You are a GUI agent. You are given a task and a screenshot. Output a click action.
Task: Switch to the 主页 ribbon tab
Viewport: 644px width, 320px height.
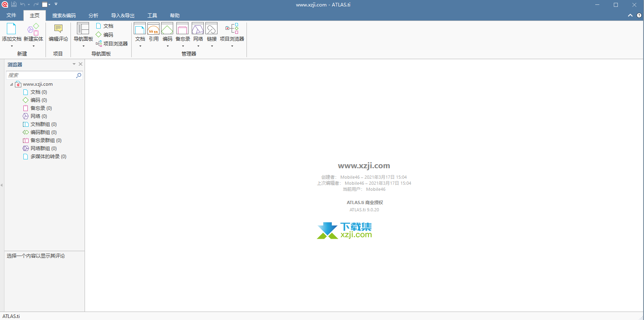pyautogui.click(x=35, y=15)
